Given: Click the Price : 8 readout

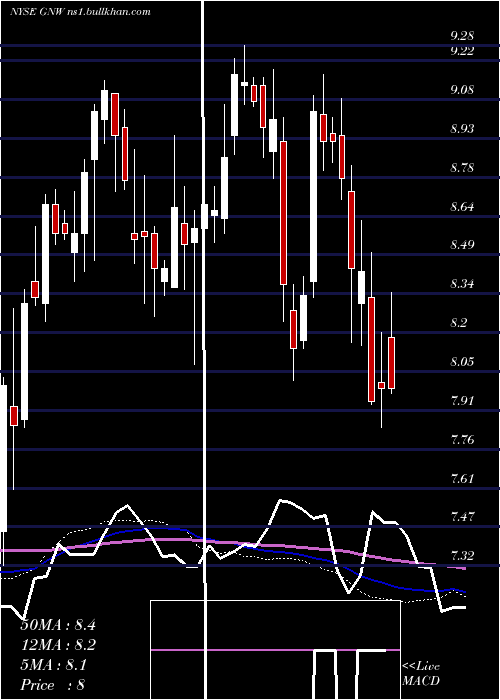Looking at the screenshot, I should coord(53,685).
